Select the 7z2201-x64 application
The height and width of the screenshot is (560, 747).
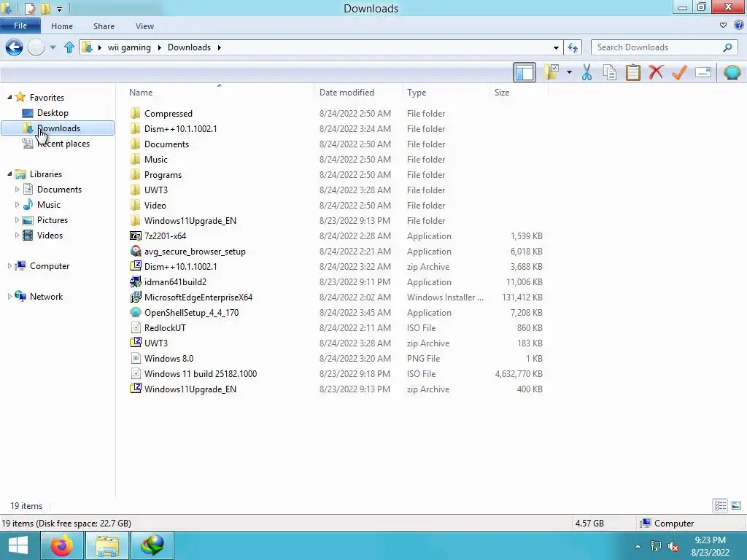click(x=165, y=236)
